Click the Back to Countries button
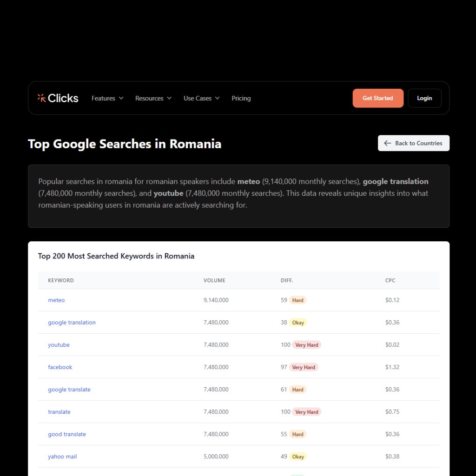This screenshot has height=476, width=476. [x=413, y=143]
